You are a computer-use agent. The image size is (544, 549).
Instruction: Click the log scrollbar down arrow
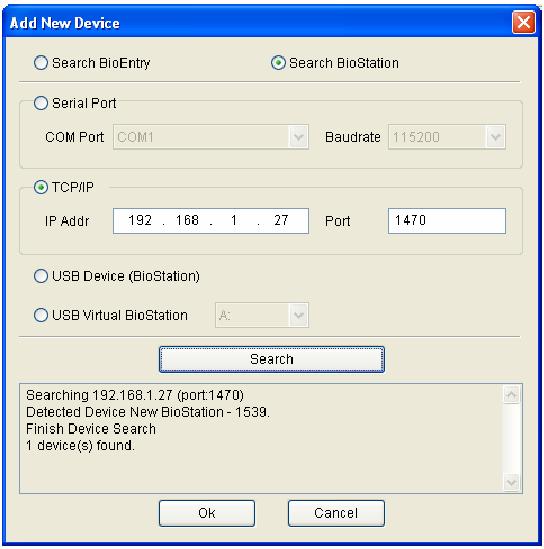[x=511, y=483]
